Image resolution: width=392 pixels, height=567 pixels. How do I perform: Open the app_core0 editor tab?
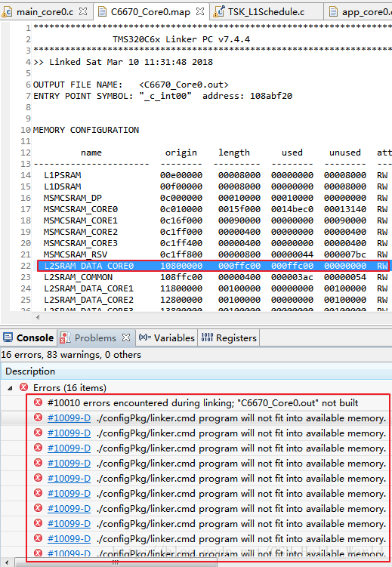pos(358,12)
